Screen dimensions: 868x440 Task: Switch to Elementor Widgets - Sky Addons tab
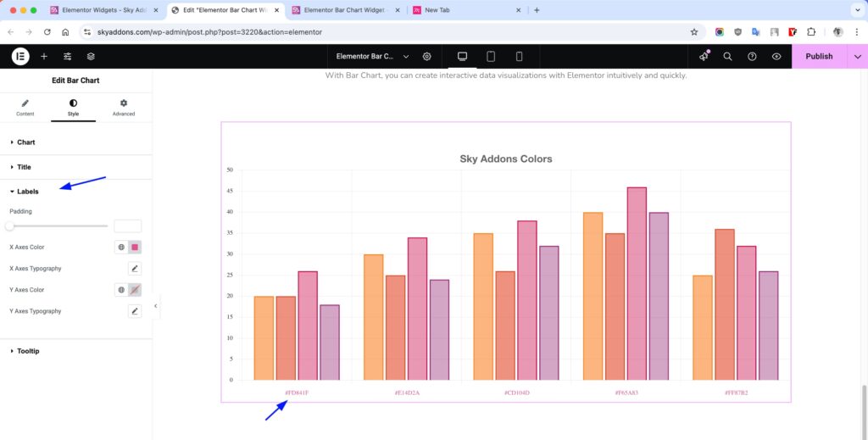point(103,10)
